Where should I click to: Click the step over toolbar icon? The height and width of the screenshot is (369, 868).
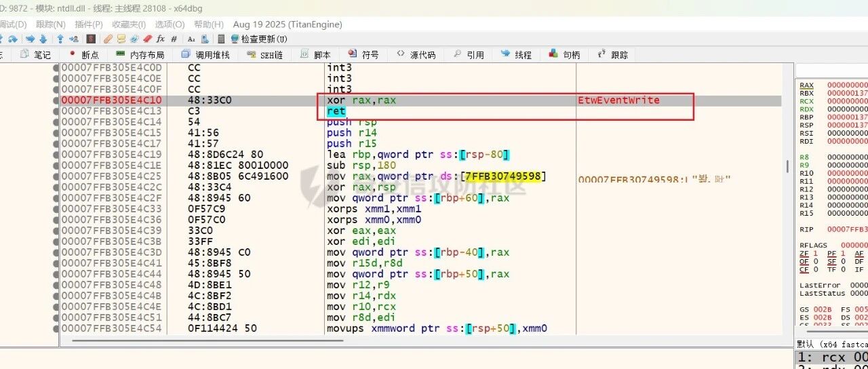tap(12, 39)
